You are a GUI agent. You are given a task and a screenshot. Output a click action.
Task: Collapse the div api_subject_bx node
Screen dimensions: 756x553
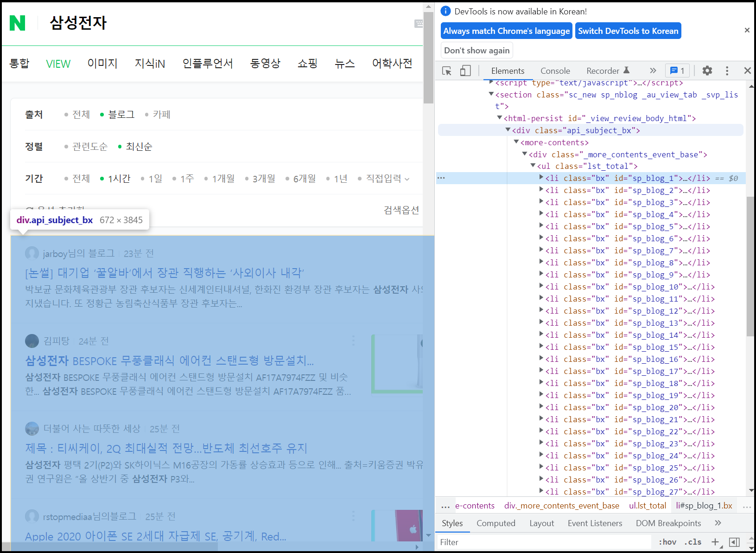point(508,130)
